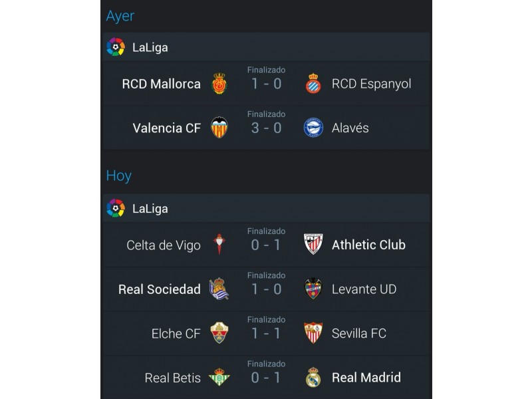Click the RCD Espanyol club crest
Screen dimensions: 532x399
point(313,84)
